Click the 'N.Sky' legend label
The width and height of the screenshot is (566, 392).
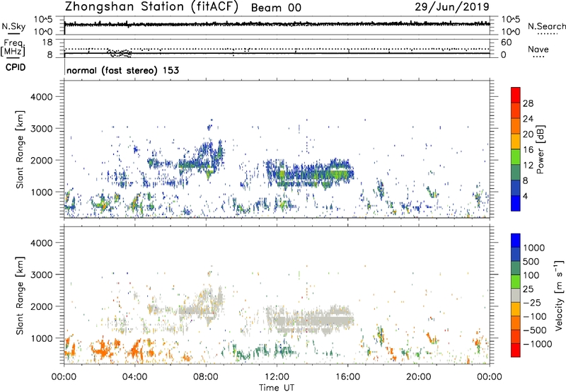pos(13,26)
